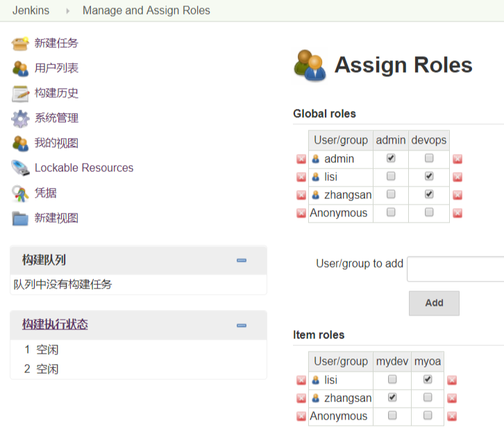This screenshot has height=432, width=504.
Task: Uncheck mydev item role for zhangsan
Action: (392, 397)
